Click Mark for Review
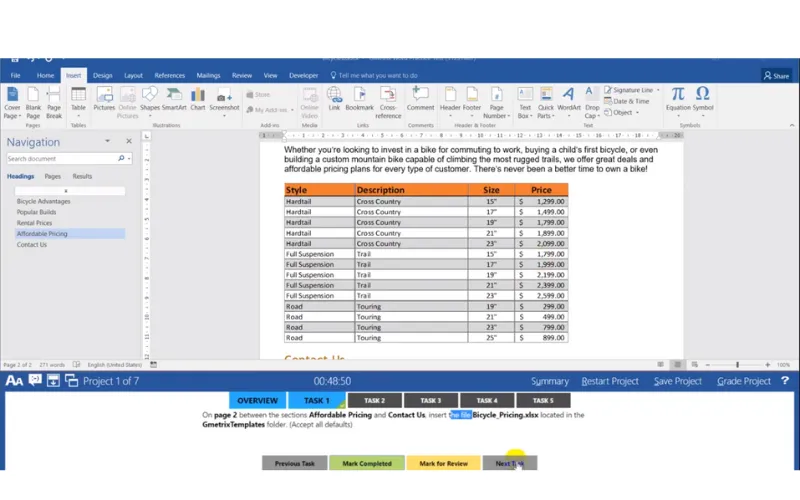Screen dimensions: 800x500 [x=443, y=463]
